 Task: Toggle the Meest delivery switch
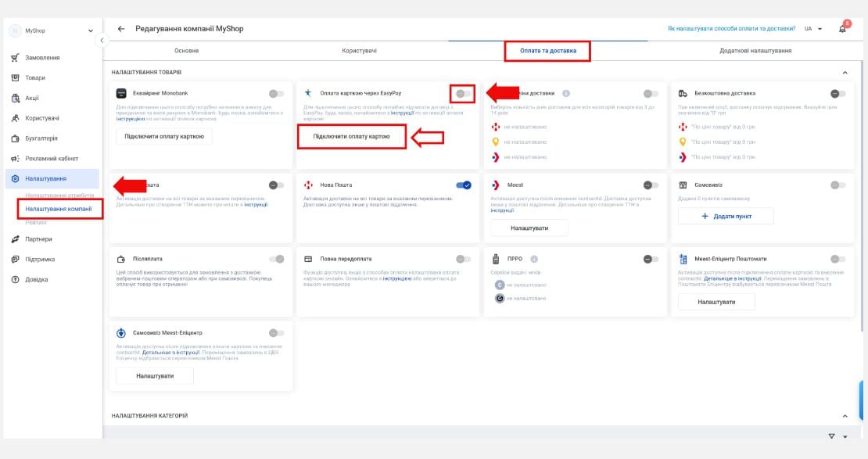[x=651, y=185]
